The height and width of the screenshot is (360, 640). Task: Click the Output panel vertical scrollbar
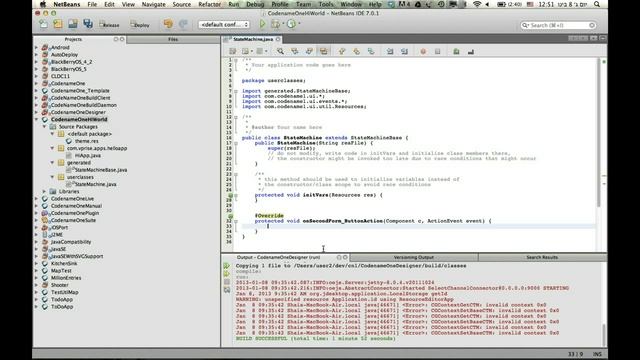tap(603, 335)
